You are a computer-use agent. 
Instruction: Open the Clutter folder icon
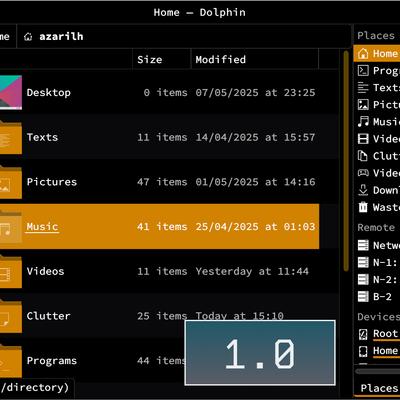click(11, 316)
